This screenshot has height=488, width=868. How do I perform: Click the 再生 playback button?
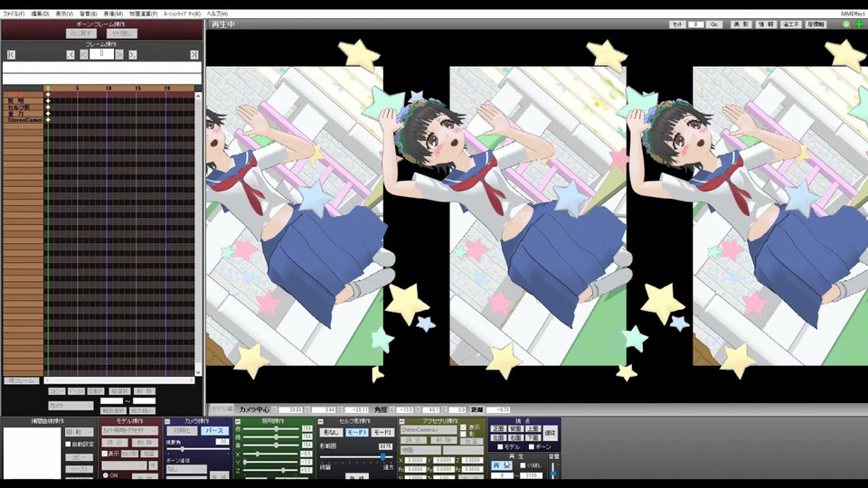point(501,465)
